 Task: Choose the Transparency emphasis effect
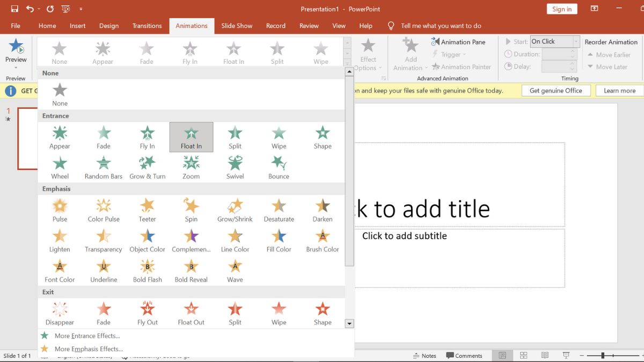pos(104,240)
